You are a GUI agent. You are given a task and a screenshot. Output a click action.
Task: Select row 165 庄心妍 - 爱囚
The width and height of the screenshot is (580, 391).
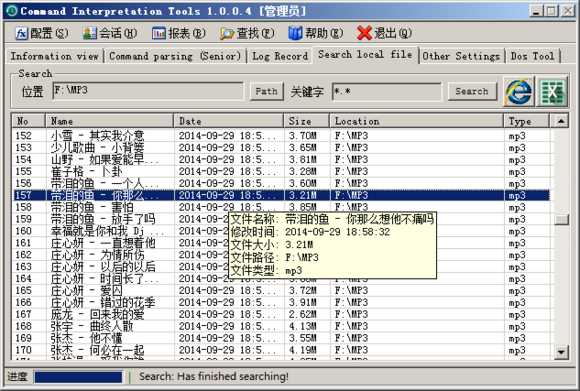pos(281,290)
